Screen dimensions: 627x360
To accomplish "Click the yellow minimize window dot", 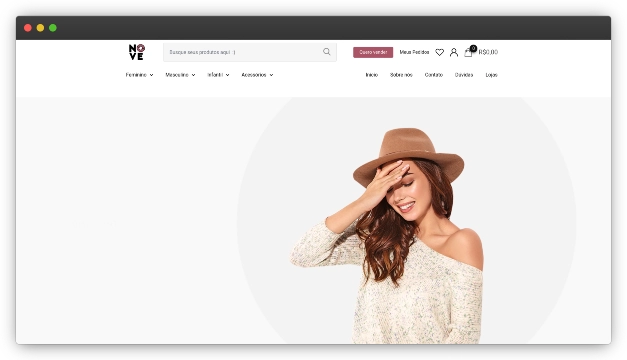I will (40, 28).
